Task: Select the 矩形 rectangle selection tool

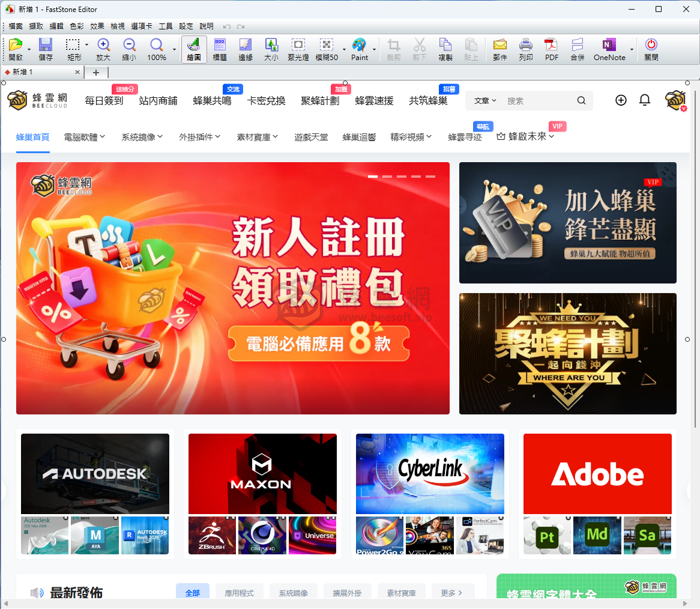Action: (73, 49)
